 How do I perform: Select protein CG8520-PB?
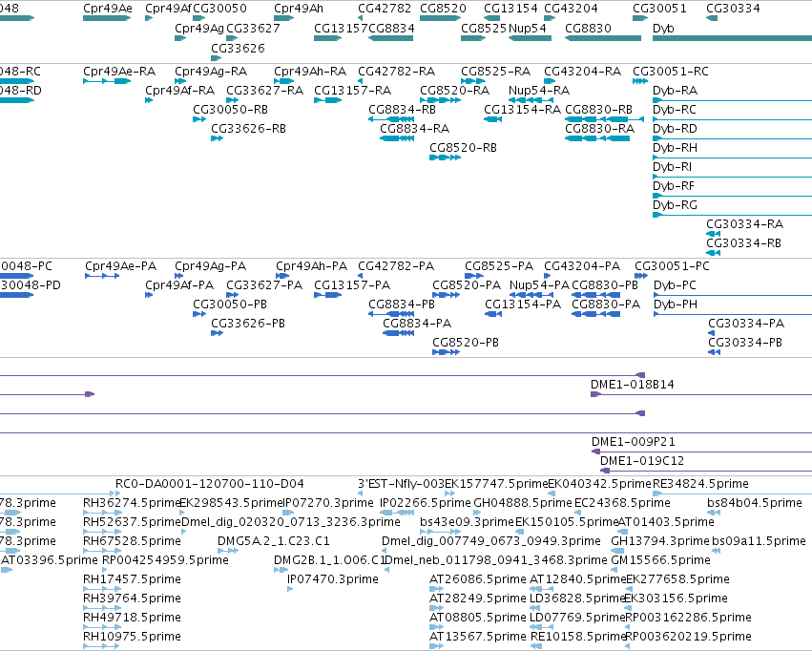(446, 352)
